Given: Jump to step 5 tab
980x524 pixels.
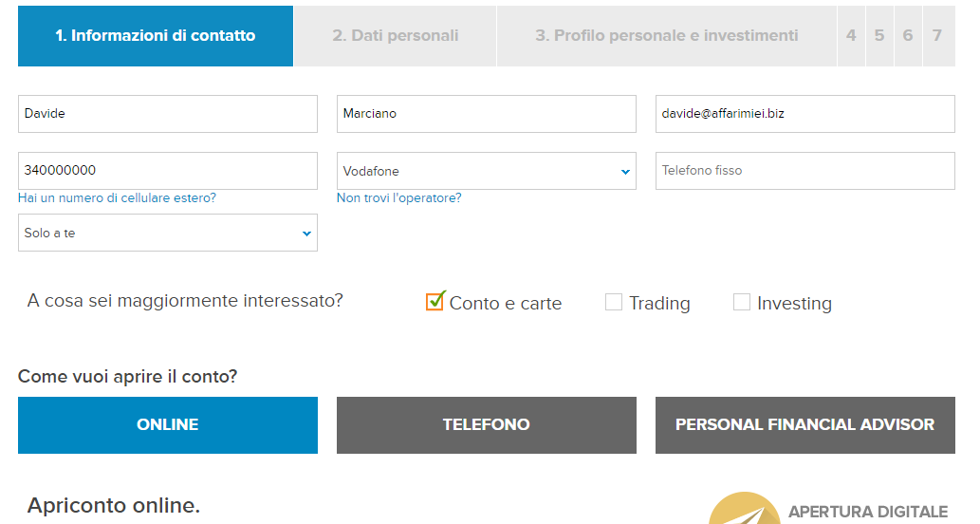Looking at the screenshot, I should coord(879,36).
